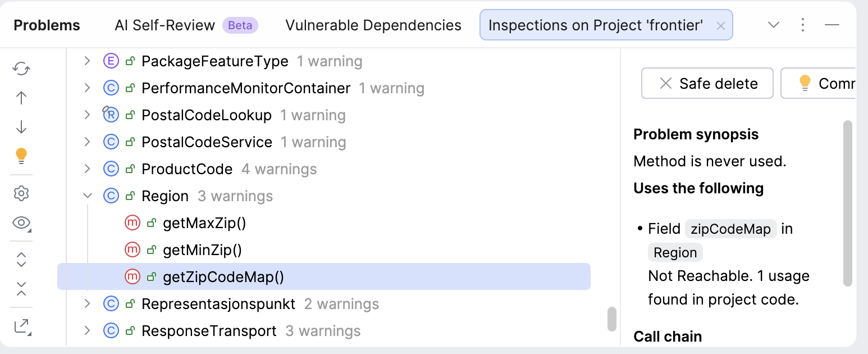Viewport: 868px width, 354px height.
Task: Open inspection settings gear icon
Action: tap(21, 193)
